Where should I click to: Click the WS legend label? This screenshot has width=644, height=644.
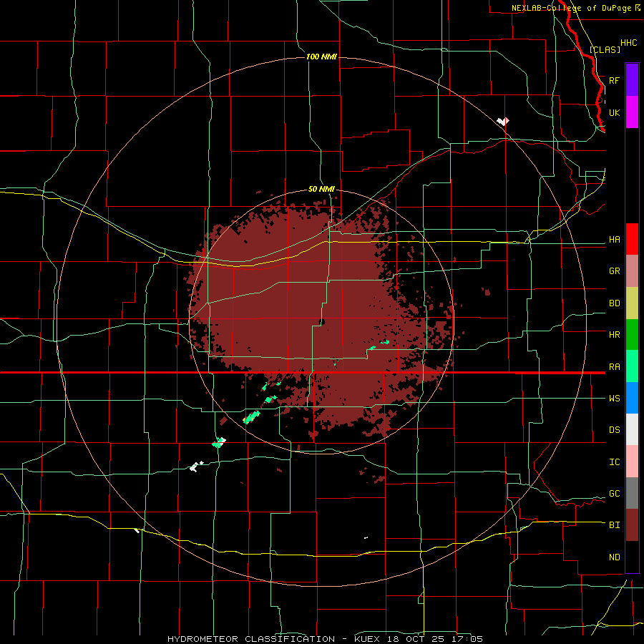[x=614, y=399]
